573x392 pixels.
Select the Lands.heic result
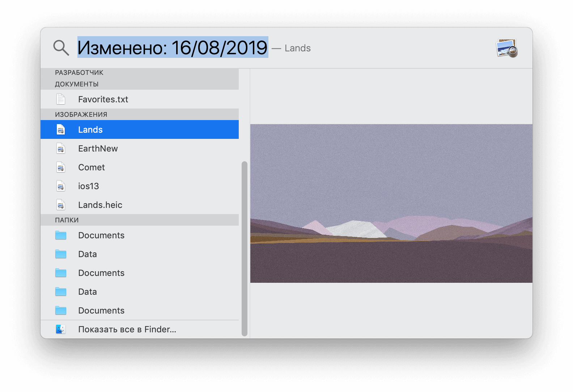[x=140, y=205]
